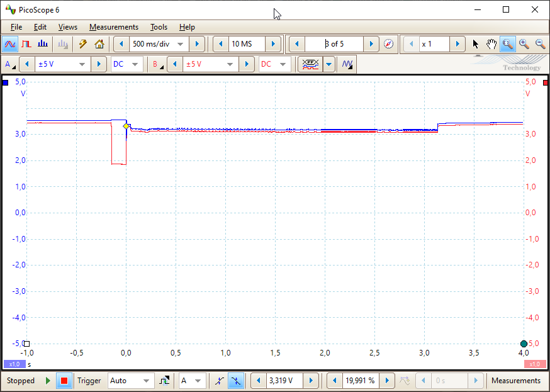The width and height of the screenshot is (550, 392).
Task: Click the red Stop capture button
Action: coord(64,381)
